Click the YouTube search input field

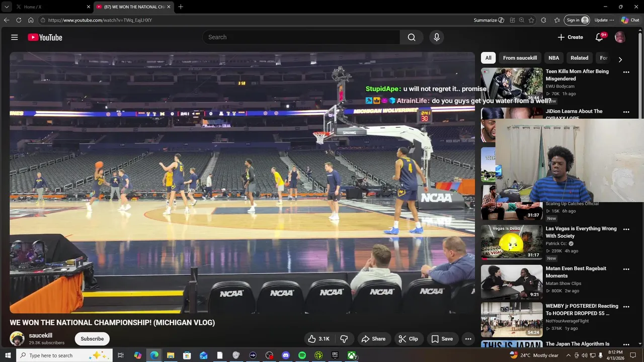301,37
